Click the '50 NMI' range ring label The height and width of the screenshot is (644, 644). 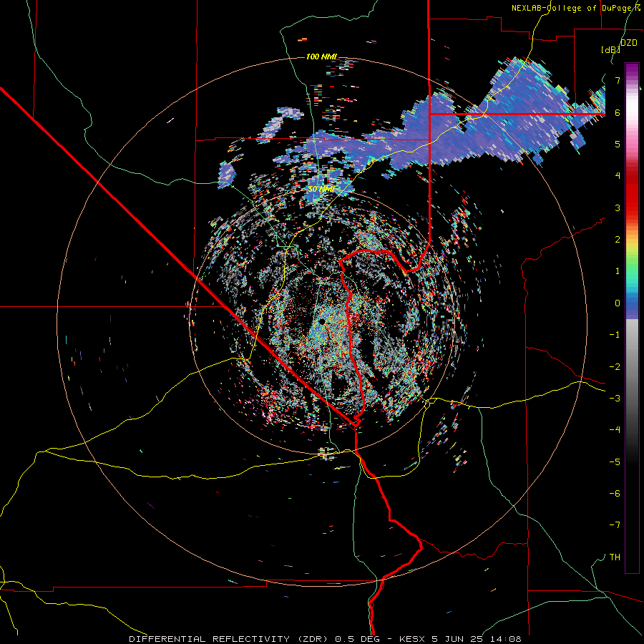321,190
